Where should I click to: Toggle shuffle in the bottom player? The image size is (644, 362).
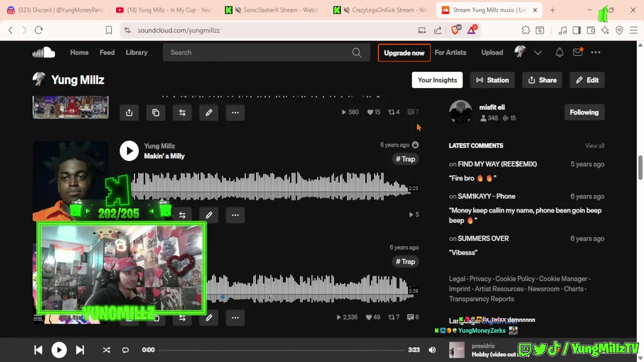click(x=107, y=350)
